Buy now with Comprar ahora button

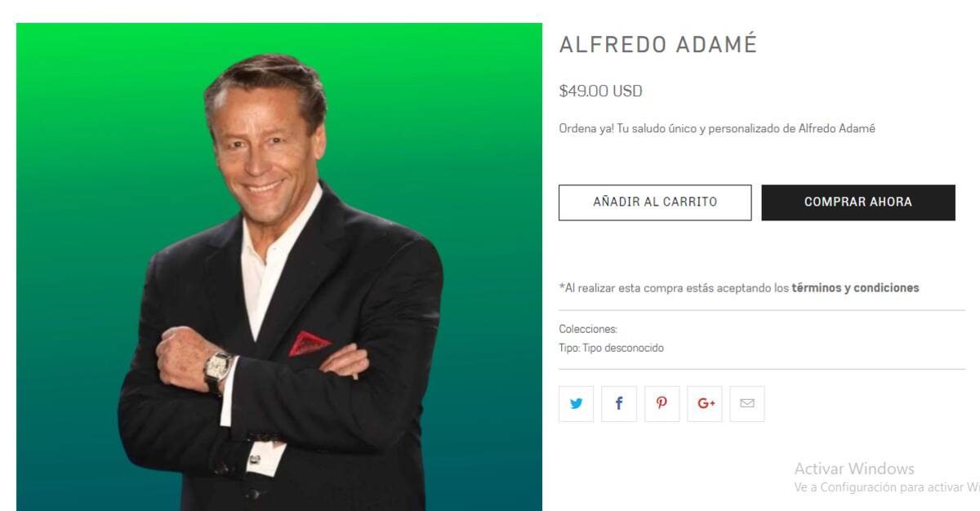click(x=858, y=202)
